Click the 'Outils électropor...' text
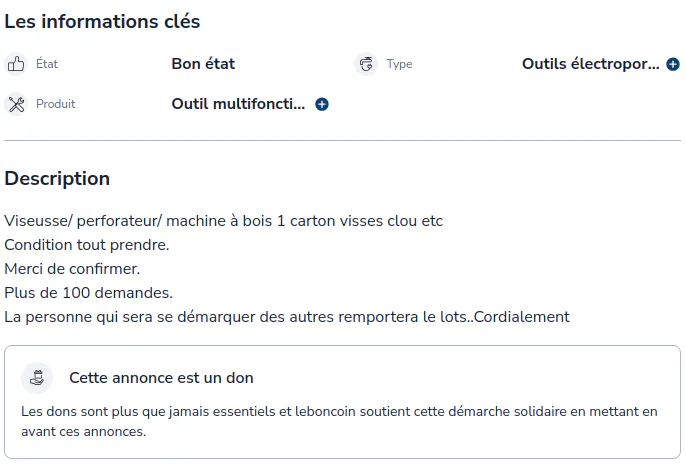This screenshot has height=465, width=686. coord(591,64)
